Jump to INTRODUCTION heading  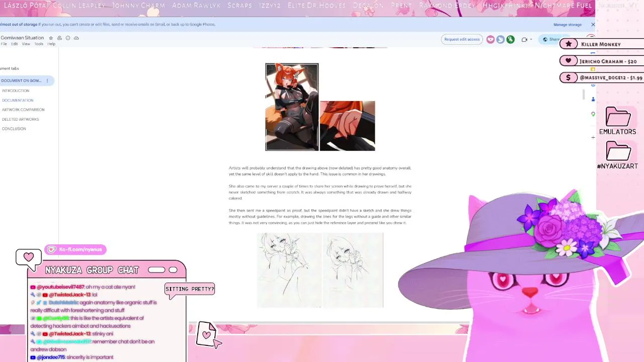(16, 90)
